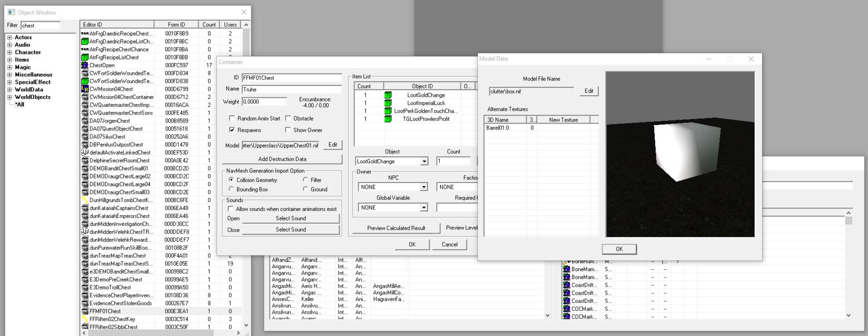Enable the Random Anim Start checkbox

pyautogui.click(x=232, y=118)
